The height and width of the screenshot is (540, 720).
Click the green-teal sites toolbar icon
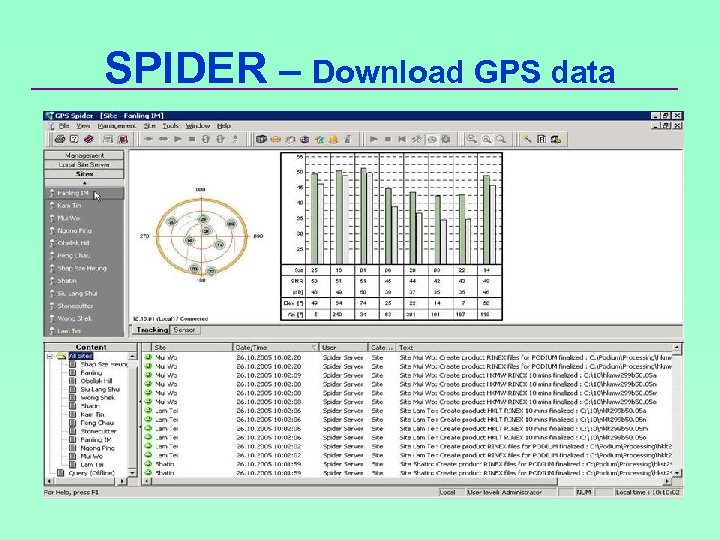(x=319, y=139)
